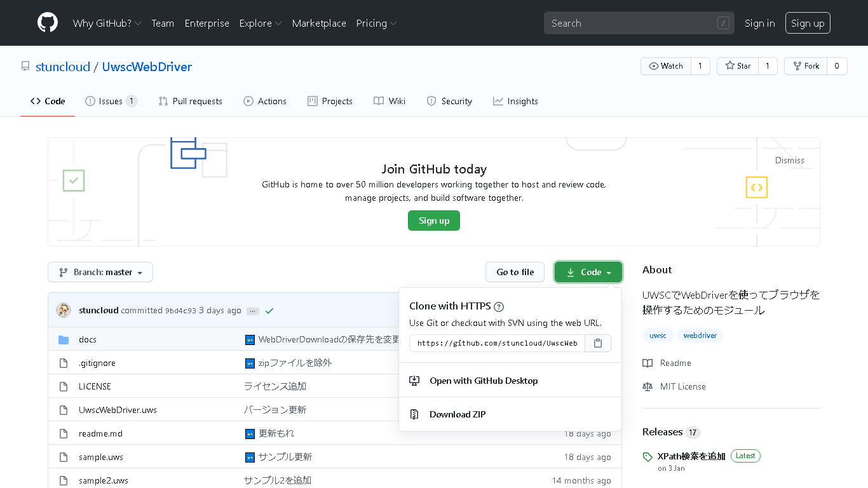
Task: Click the sample.uws file icon
Action: [x=64, y=457]
